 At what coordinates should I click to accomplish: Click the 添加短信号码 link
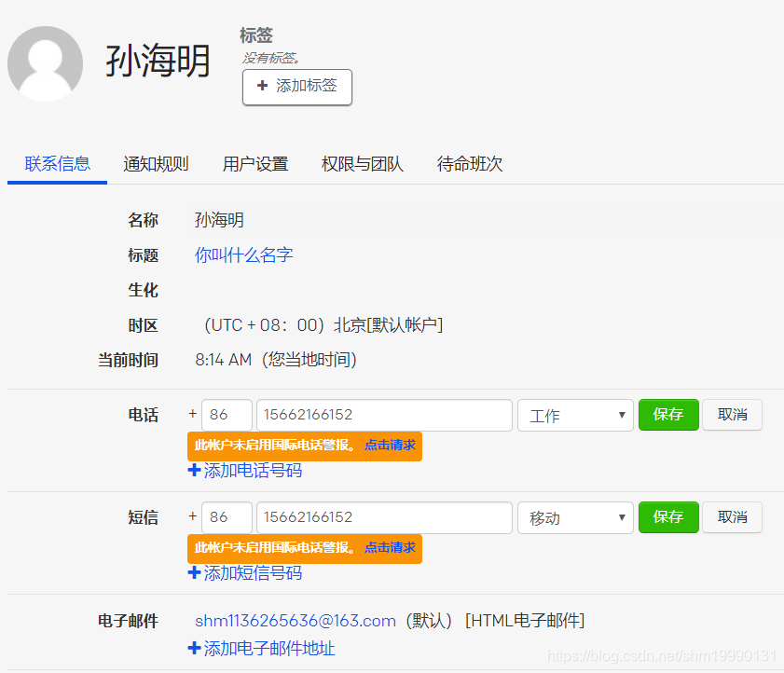click(253, 573)
